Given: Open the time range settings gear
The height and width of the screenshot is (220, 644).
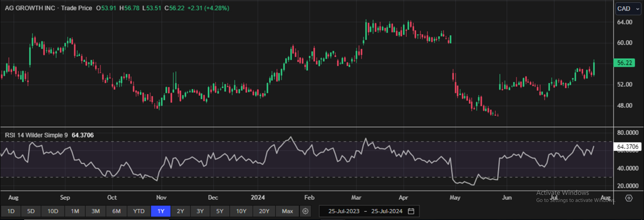Looking at the screenshot, I should [x=305, y=211].
